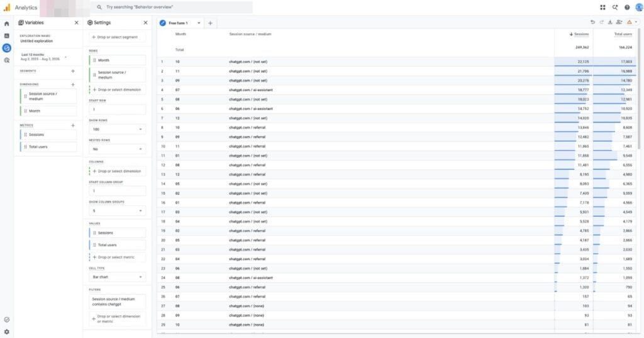Viewport: 644px width, 338px height.
Task: Select the Explore icon in left navigation
Action: pos(6,48)
